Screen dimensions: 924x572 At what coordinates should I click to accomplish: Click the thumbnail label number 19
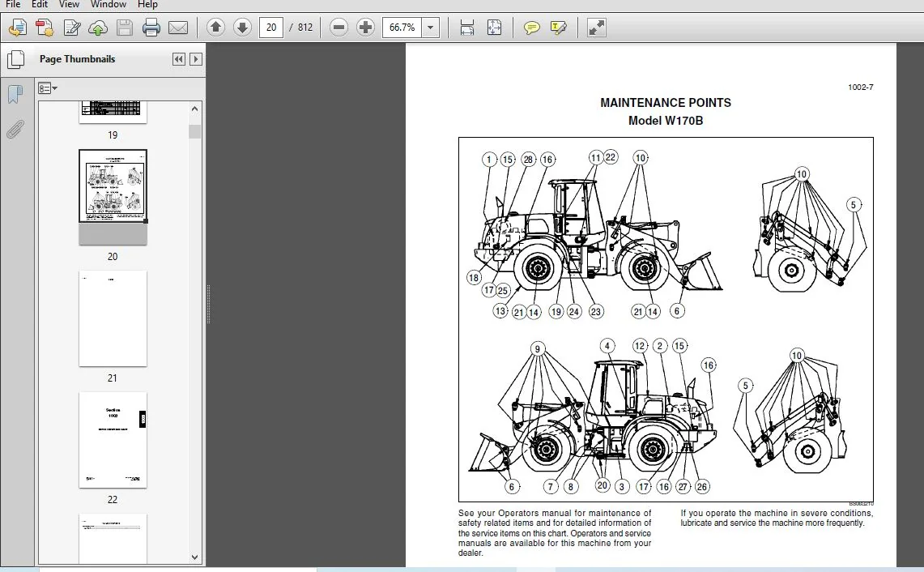point(113,135)
